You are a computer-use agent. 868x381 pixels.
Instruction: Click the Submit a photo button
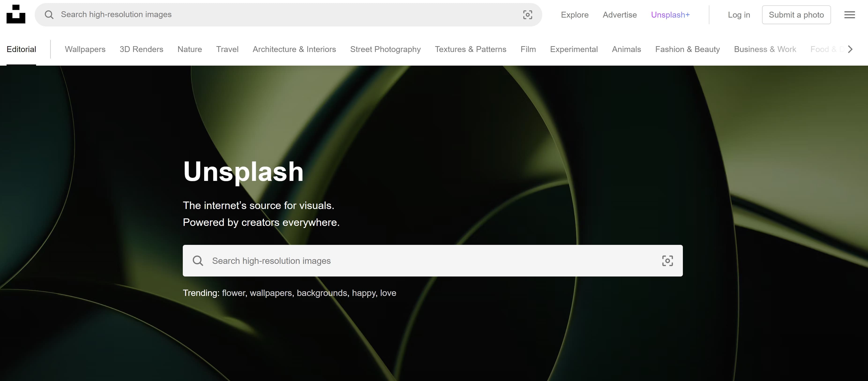(x=796, y=15)
